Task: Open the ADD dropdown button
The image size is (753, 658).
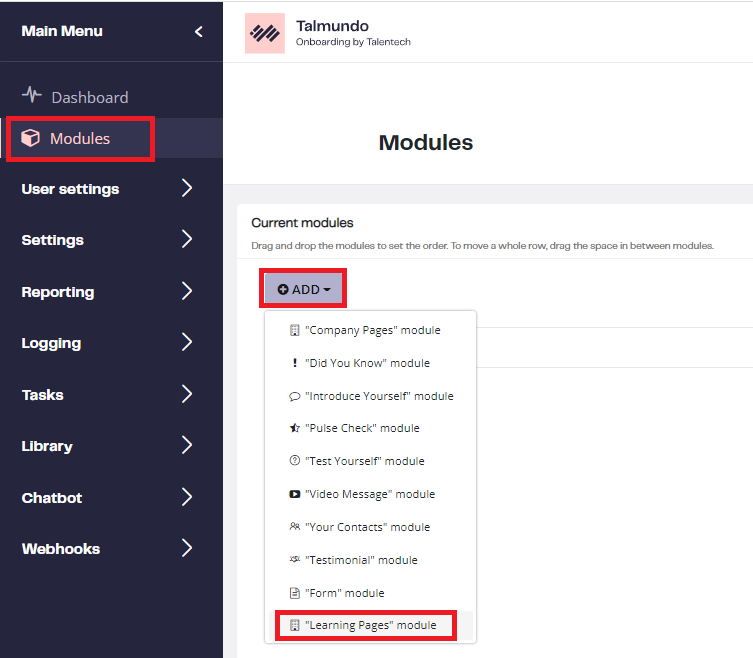Action: click(304, 290)
